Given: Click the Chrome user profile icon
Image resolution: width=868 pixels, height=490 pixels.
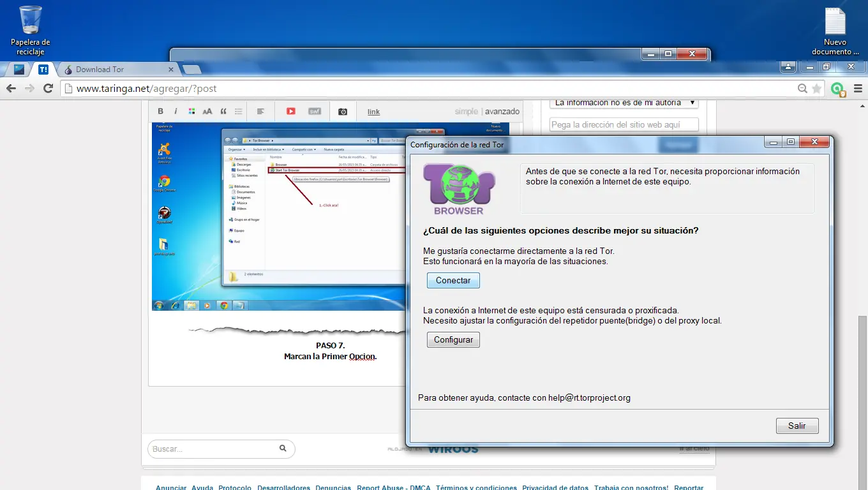Looking at the screenshot, I should point(788,66).
